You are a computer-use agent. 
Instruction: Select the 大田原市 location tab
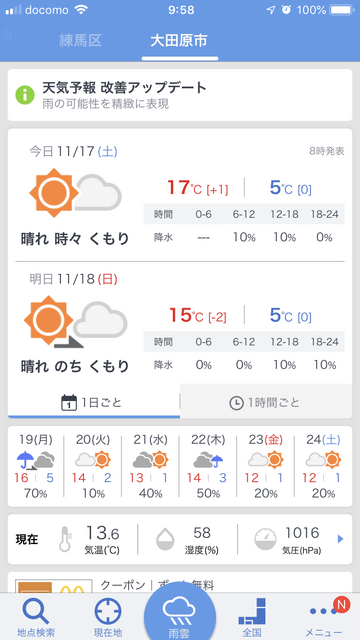[x=179, y=40]
